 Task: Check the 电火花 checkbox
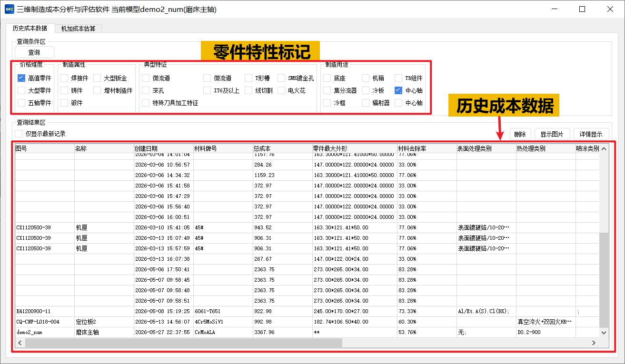coord(281,90)
